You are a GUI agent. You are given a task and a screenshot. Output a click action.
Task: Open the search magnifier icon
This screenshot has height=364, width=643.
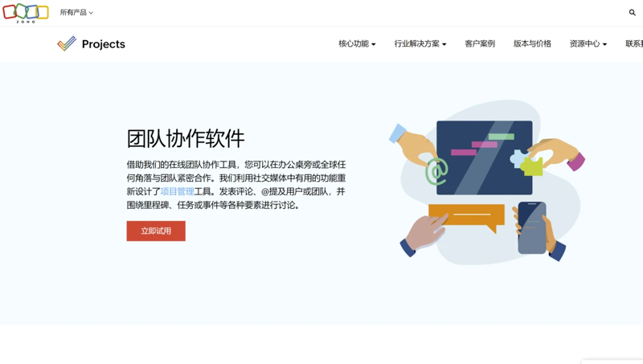tap(632, 13)
